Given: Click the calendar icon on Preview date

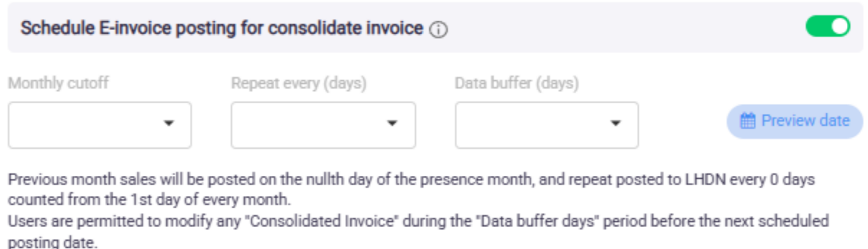Looking at the screenshot, I should point(747,121).
